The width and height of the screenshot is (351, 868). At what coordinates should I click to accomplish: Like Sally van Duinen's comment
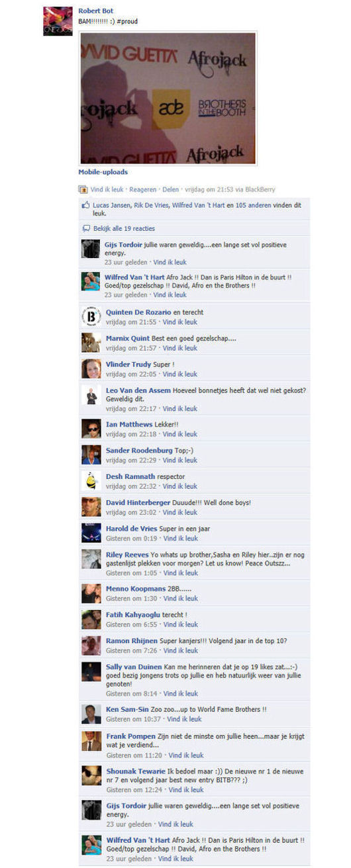[181, 693]
